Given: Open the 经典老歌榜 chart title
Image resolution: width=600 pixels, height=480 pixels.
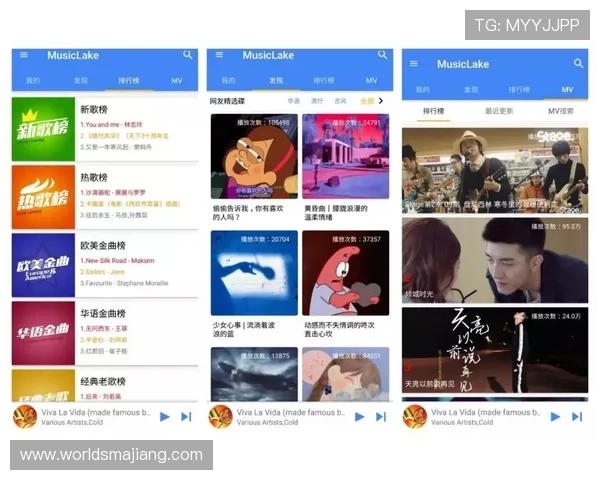Looking at the screenshot, I should (103, 382).
